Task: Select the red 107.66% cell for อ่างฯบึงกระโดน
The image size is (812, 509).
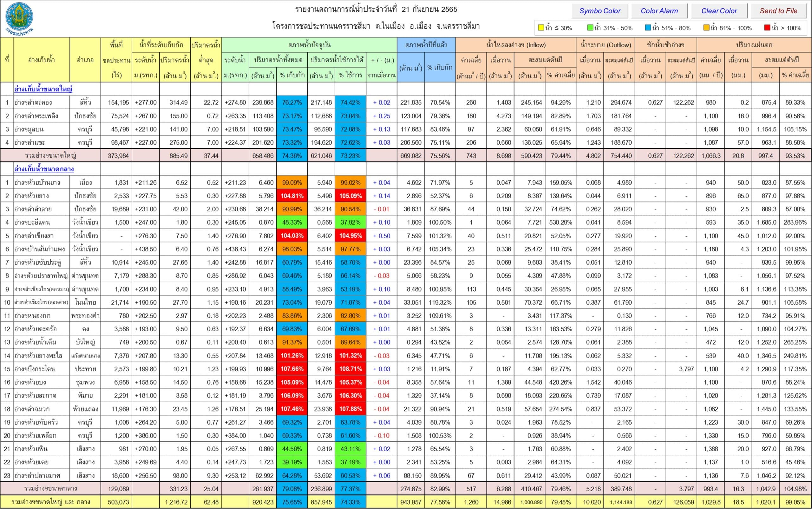Action: tap(292, 369)
